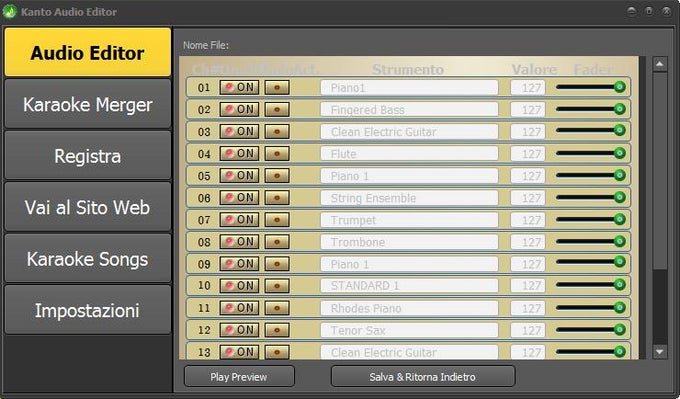Select the Trumpet instrument field
Image resolution: width=680 pixels, height=399 pixels.
(x=409, y=220)
